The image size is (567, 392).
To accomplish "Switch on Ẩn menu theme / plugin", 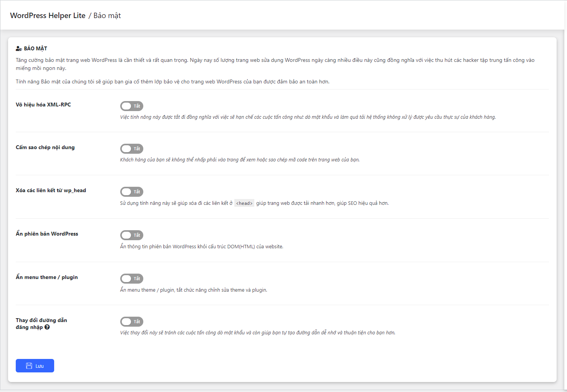I will tap(131, 279).
